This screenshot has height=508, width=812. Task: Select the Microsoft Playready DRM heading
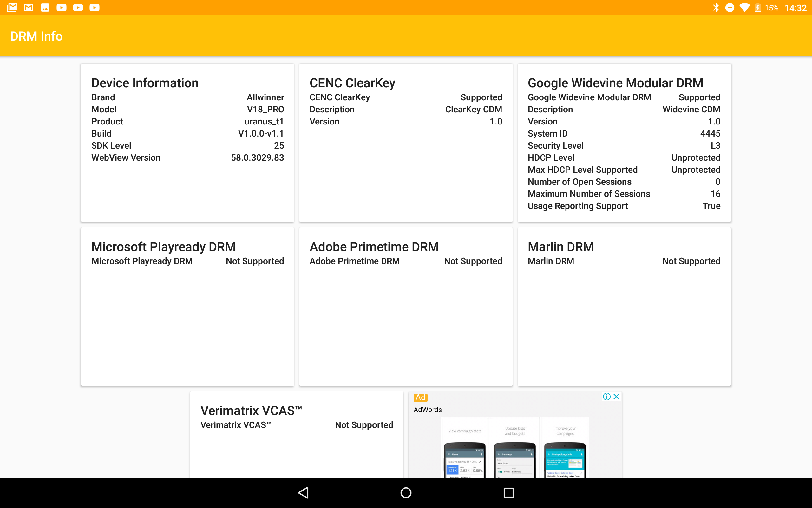(163, 247)
